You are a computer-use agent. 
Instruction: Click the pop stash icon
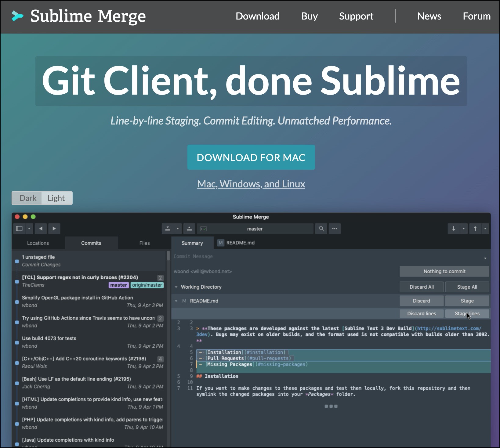(189, 229)
